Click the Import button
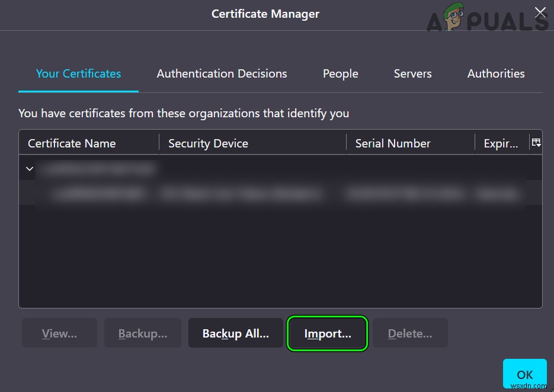The image size is (554, 392). click(327, 333)
